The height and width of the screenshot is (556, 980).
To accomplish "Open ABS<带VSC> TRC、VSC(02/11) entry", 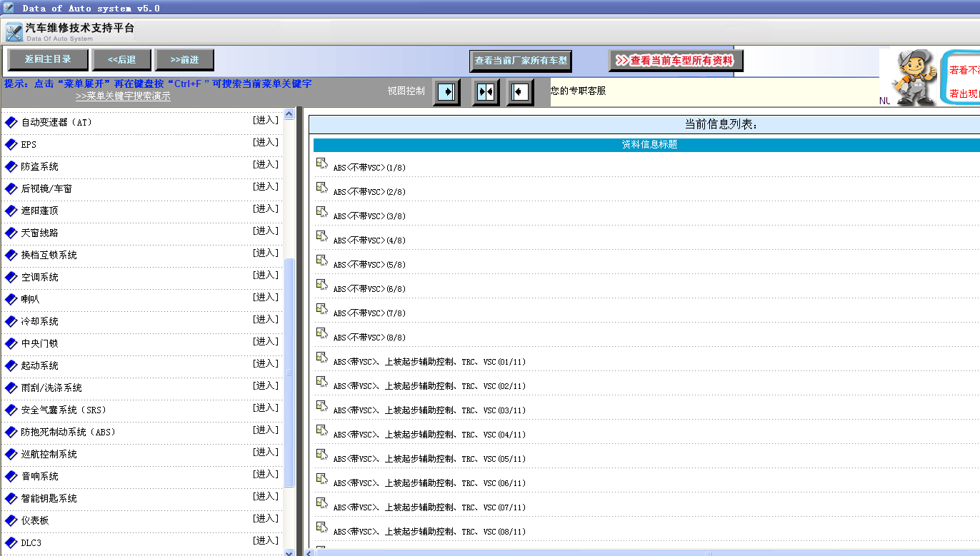I will coord(429,386).
